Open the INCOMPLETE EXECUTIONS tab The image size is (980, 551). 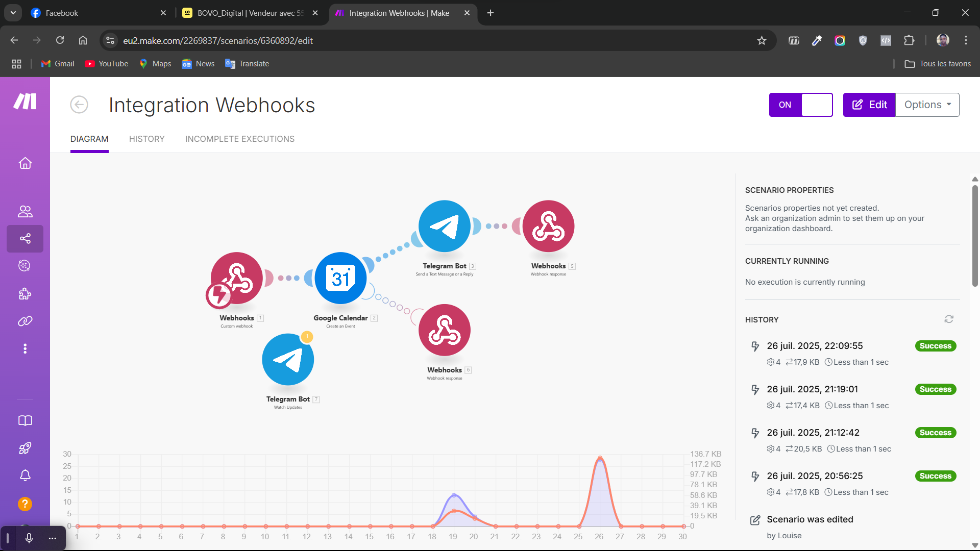239,139
